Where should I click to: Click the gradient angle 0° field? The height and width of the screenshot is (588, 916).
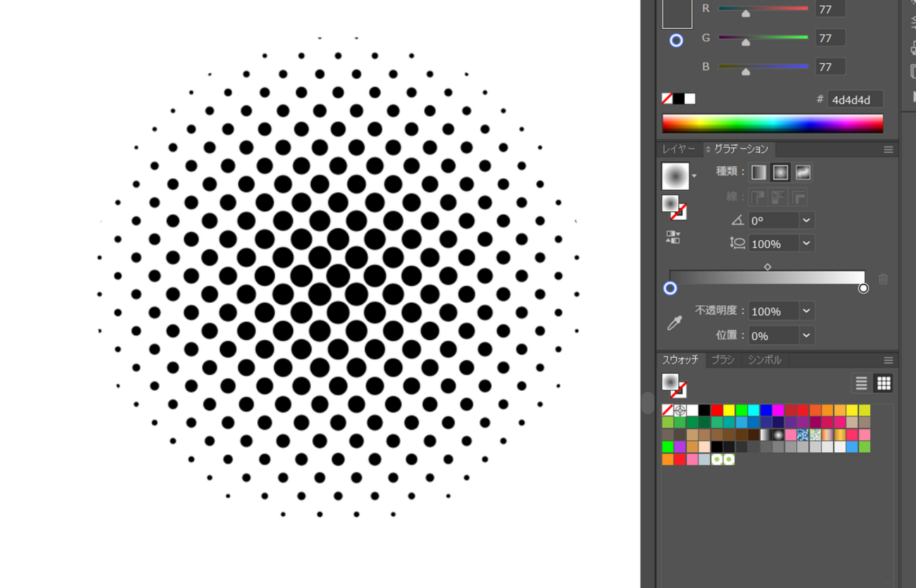click(774, 220)
